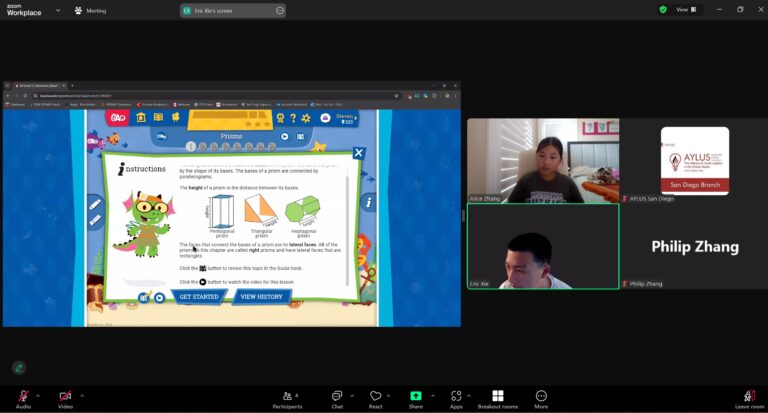768x413 pixels.
Task: Select the eraser tool below pencil
Action: tap(95, 220)
